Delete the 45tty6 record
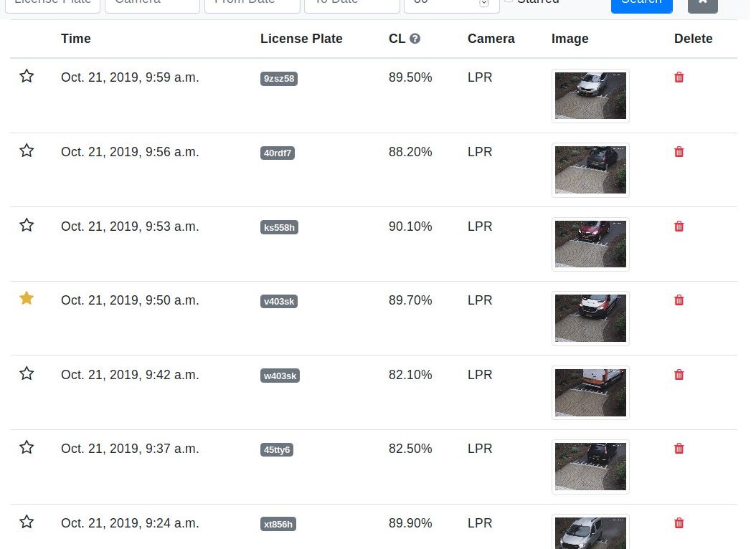 point(679,449)
